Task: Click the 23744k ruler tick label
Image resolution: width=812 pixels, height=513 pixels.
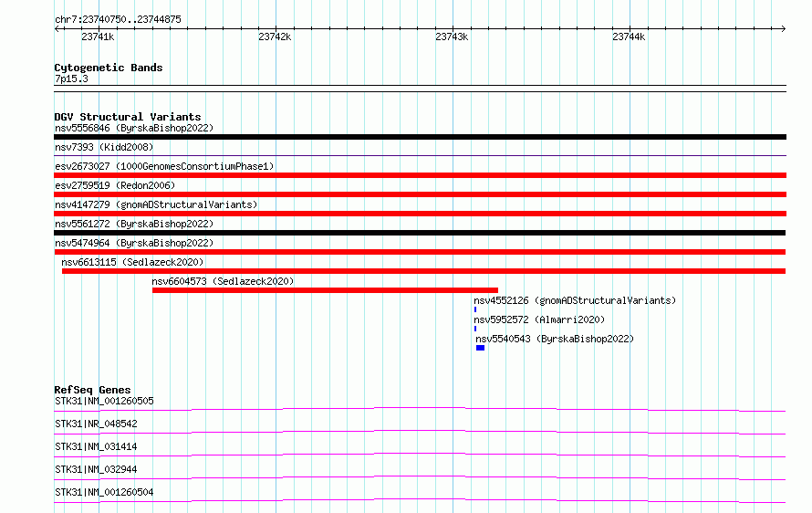Action: click(x=629, y=37)
